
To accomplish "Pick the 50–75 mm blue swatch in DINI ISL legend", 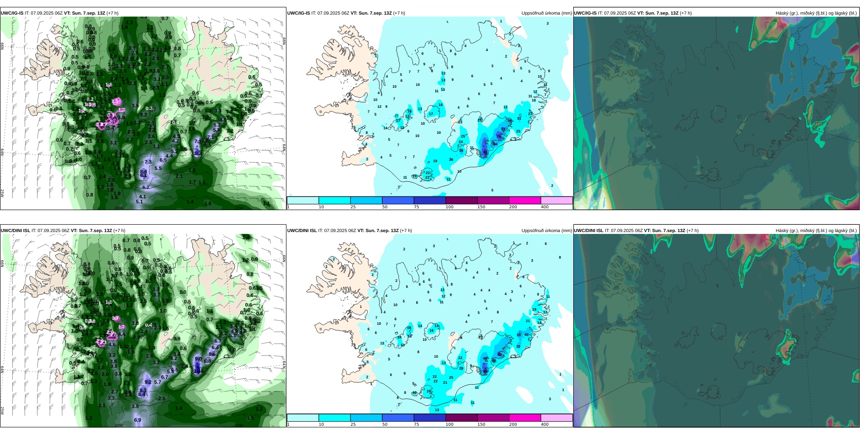I will 398,418.
